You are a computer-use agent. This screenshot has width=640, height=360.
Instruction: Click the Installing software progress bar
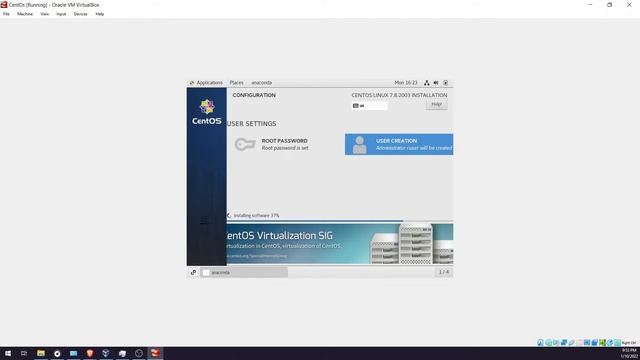(340, 221)
